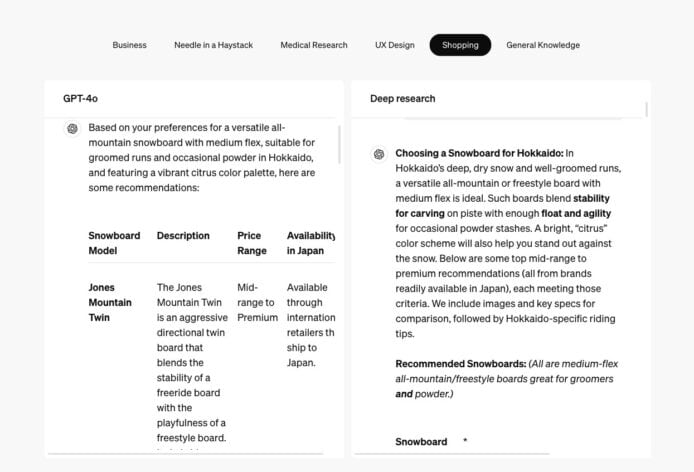Click the Availability in Japan column header
The width and height of the screenshot is (694, 472).
tap(311, 243)
